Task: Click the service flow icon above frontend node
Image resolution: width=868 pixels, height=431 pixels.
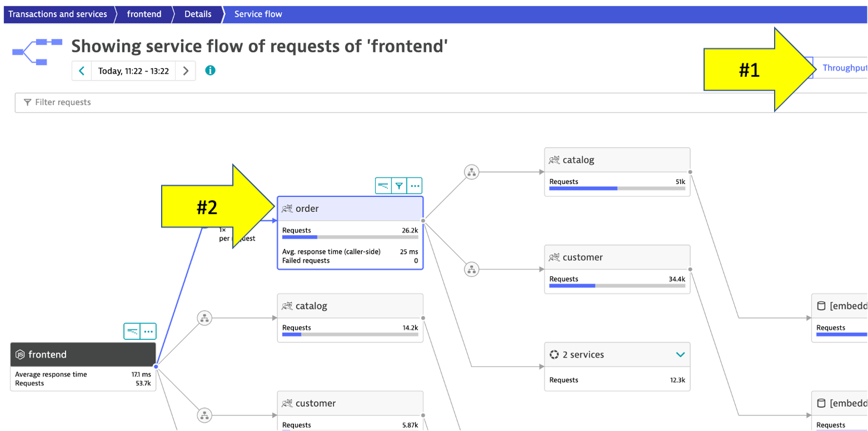Action: point(132,331)
